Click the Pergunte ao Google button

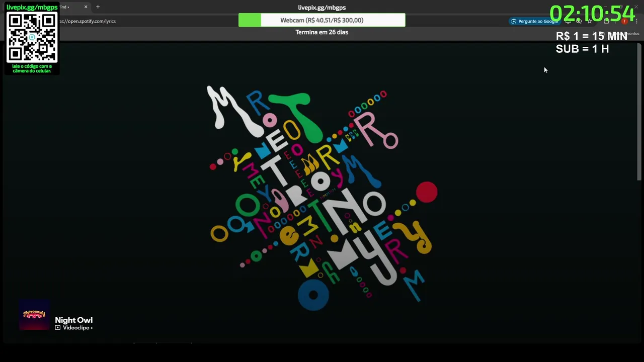click(x=534, y=21)
